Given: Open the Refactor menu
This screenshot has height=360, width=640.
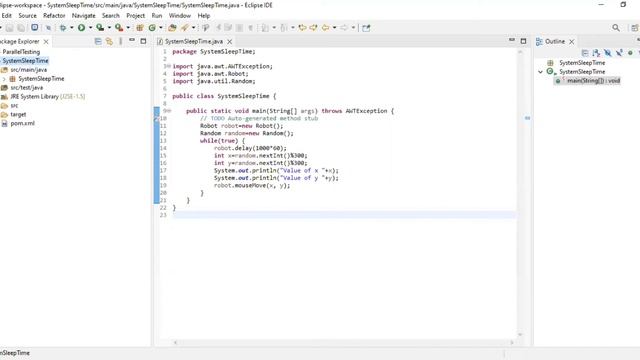Looking at the screenshot, I should click(x=54, y=16).
